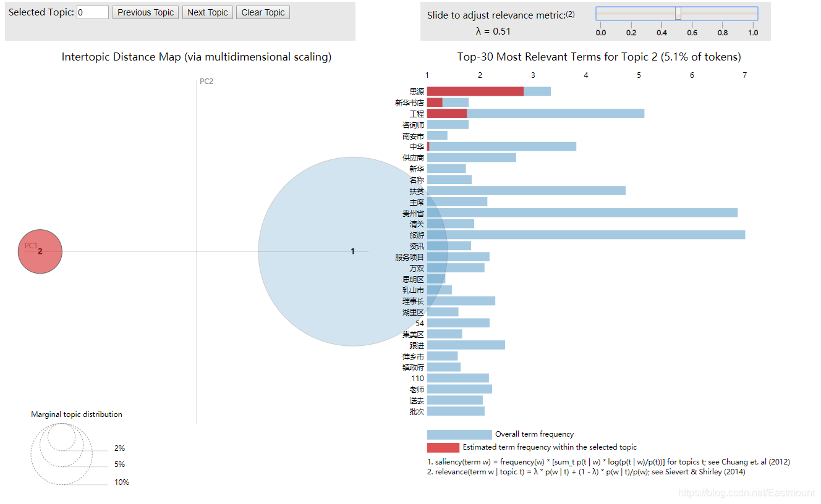Click the term label 资讯

coord(417,246)
